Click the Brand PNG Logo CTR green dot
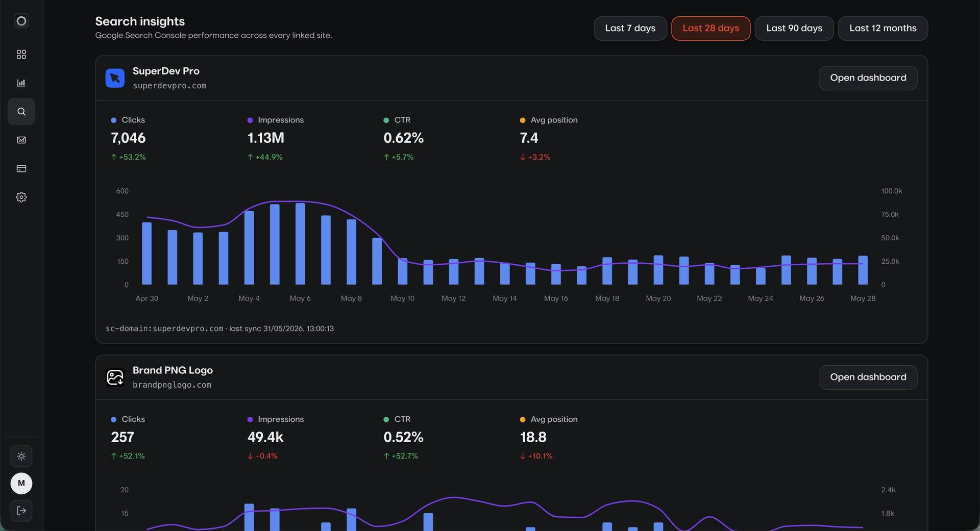Viewport: 980px width, 531px height. pos(386,419)
